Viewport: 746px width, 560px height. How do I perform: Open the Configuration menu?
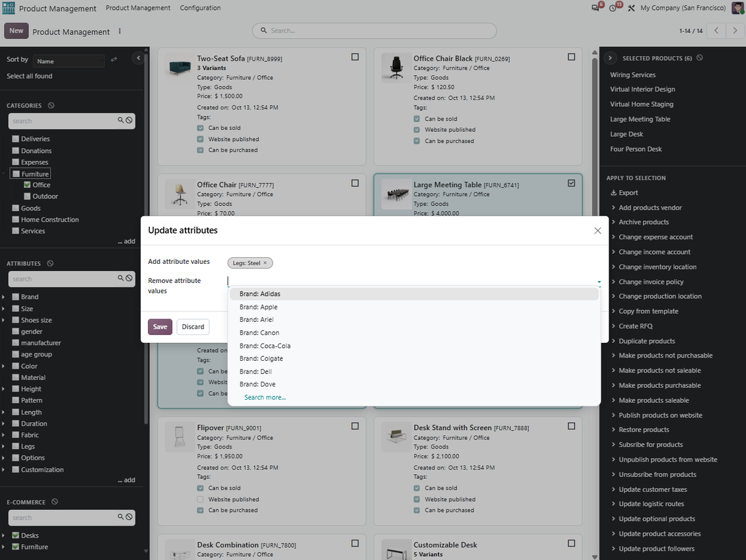click(x=200, y=8)
